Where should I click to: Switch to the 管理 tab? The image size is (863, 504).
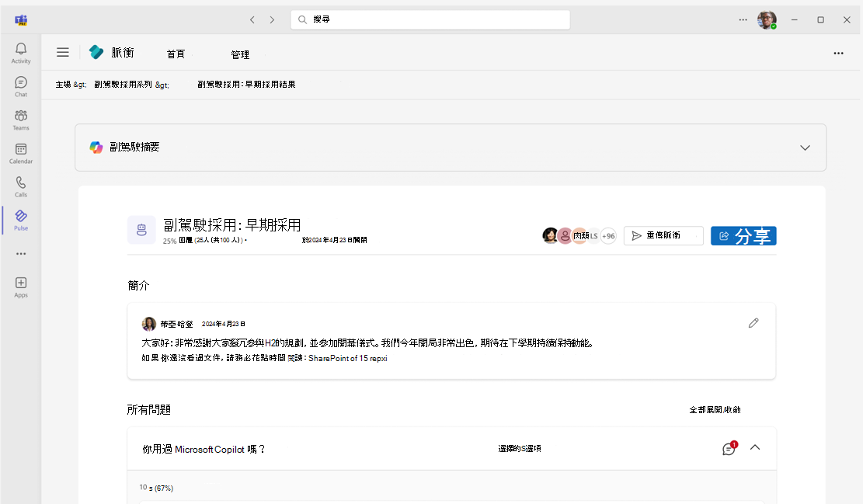[241, 54]
